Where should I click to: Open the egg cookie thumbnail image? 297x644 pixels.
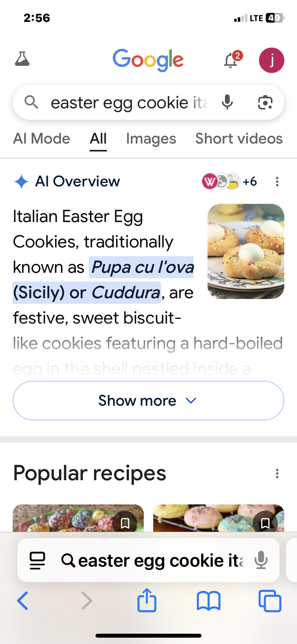(x=246, y=251)
